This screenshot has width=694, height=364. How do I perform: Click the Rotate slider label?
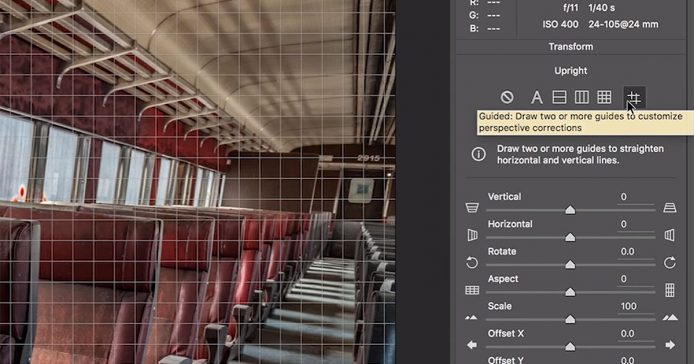point(502,252)
